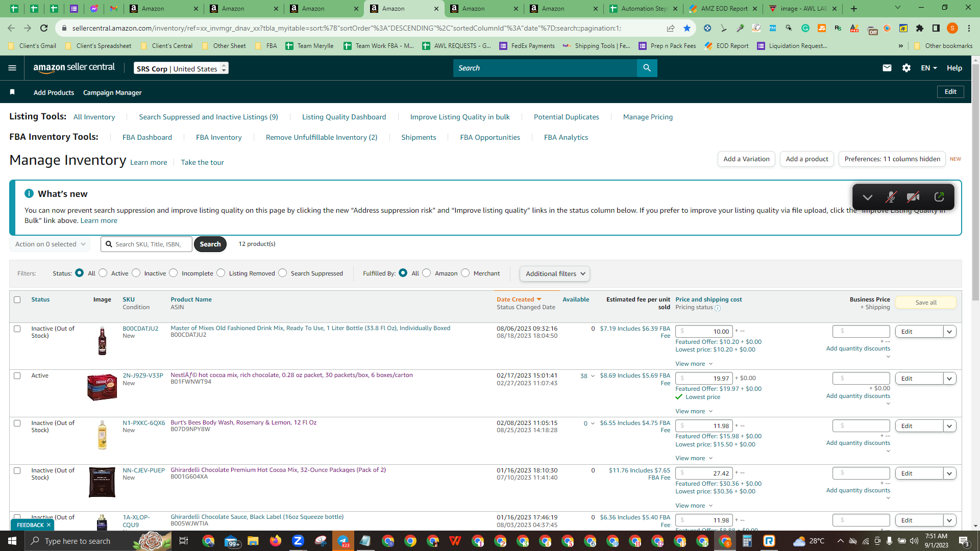Viewport: 980px width, 551px height.
Task: Check the Nestlé hot cocoa row checkbox
Action: (17, 375)
